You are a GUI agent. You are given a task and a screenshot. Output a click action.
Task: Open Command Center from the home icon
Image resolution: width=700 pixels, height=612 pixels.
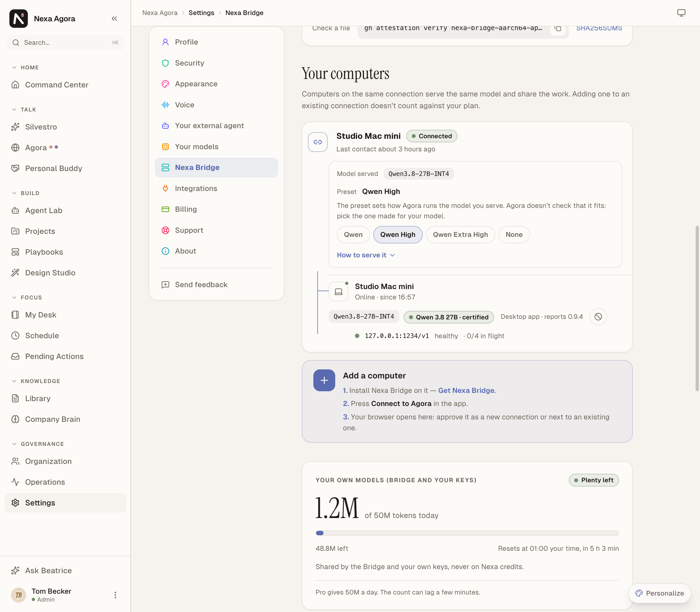tap(65, 85)
